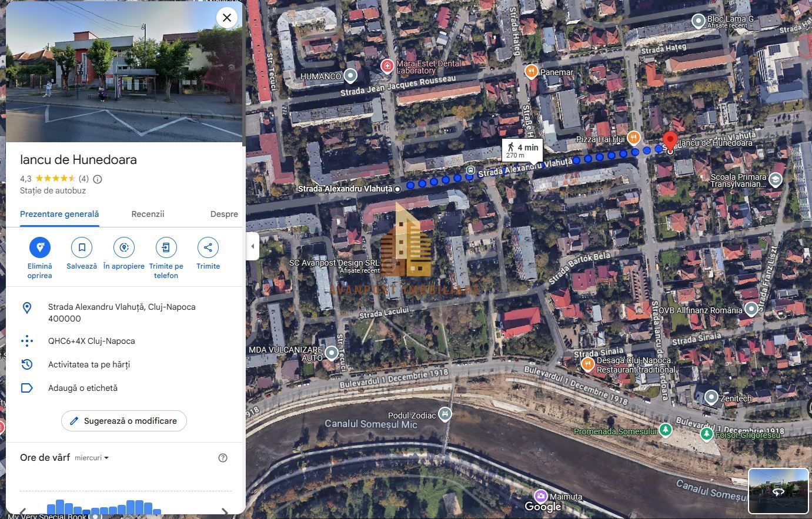Click the În apropiere icon
812x519 pixels.
coord(124,247)
